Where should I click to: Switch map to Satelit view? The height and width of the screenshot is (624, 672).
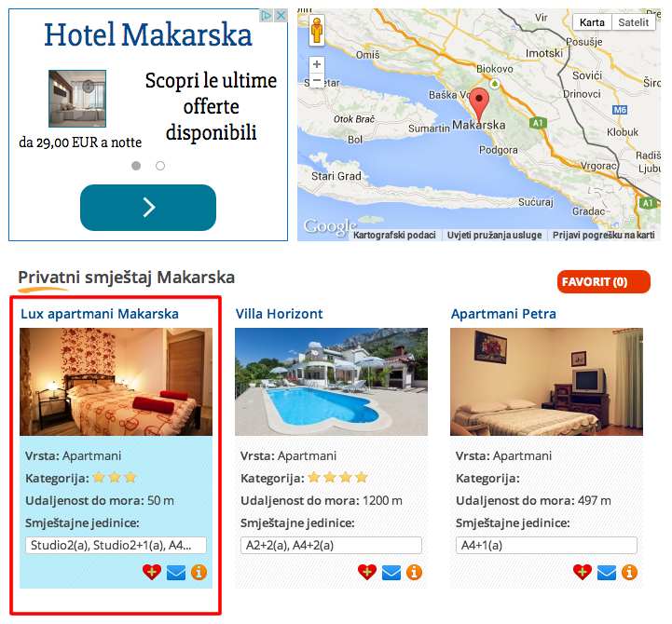[x=634, y=22]
